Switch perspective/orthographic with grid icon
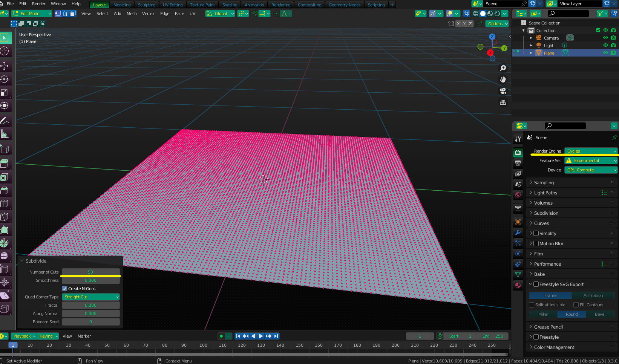Image resolution: width=619 pixels, height=364 pixels. tap(503, 102)
